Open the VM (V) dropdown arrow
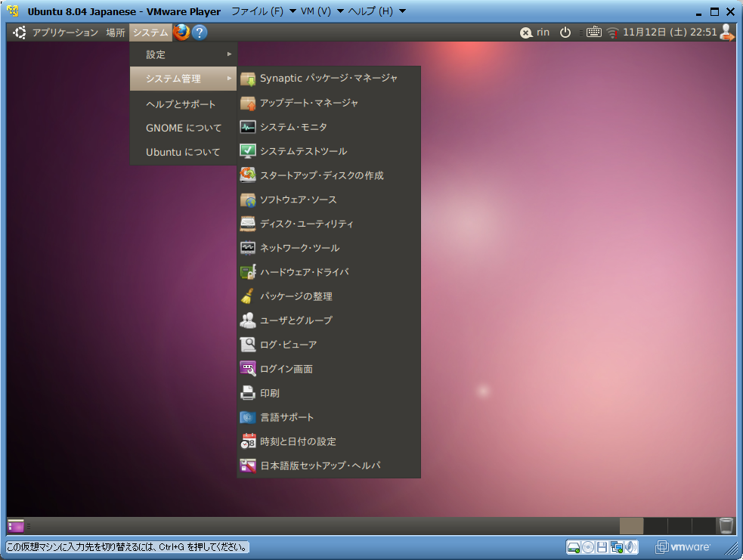 (x=340, y=11)
